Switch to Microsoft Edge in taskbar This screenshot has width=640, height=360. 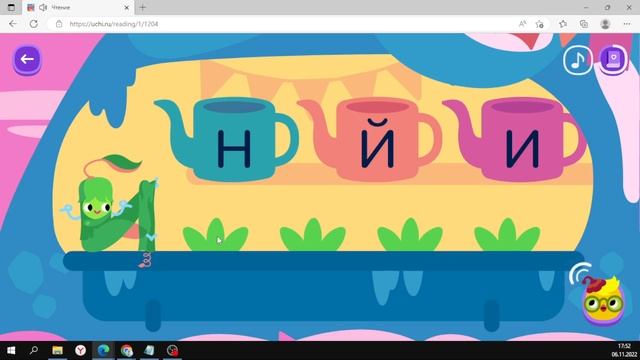coord(103,350)
